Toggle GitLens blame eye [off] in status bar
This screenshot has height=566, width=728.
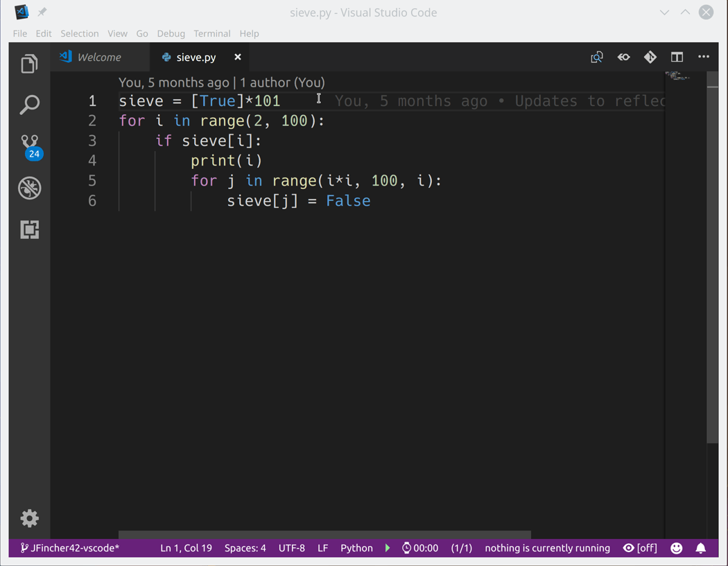(639, 548)
